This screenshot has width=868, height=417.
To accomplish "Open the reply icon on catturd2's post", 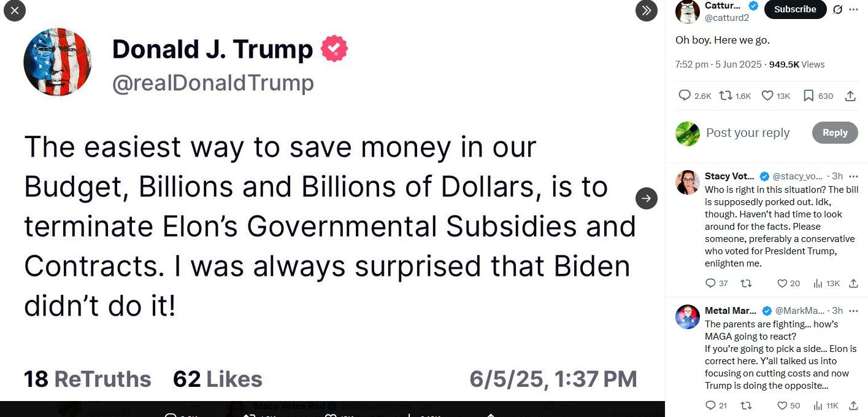I will coord(685,95).
